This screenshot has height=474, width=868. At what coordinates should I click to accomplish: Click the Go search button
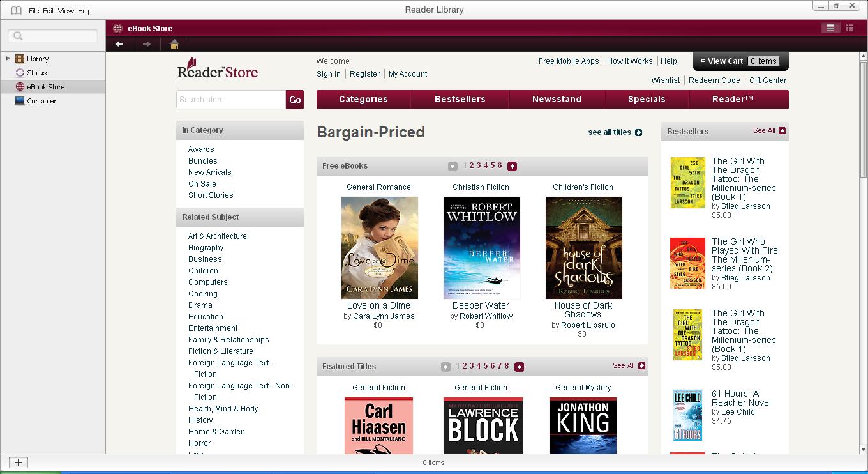pyautogui.click(x=295, y=100)
